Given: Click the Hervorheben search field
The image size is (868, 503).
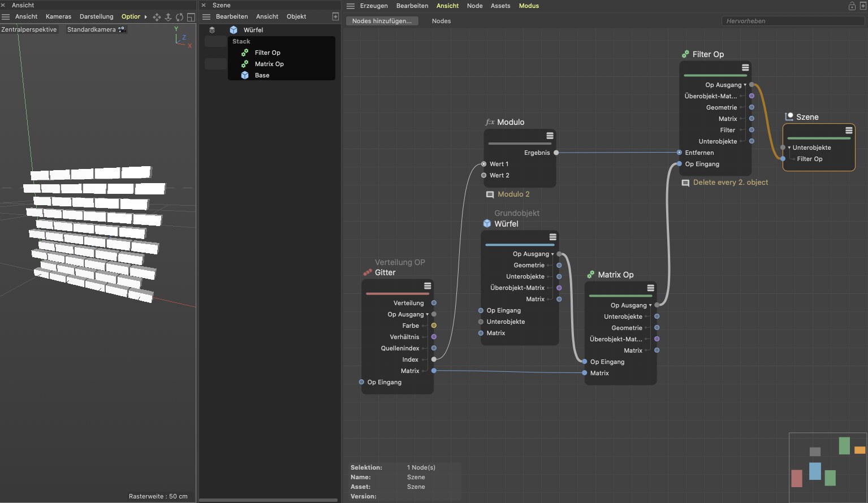Looking at the screenshot, I should coord(792,21).
